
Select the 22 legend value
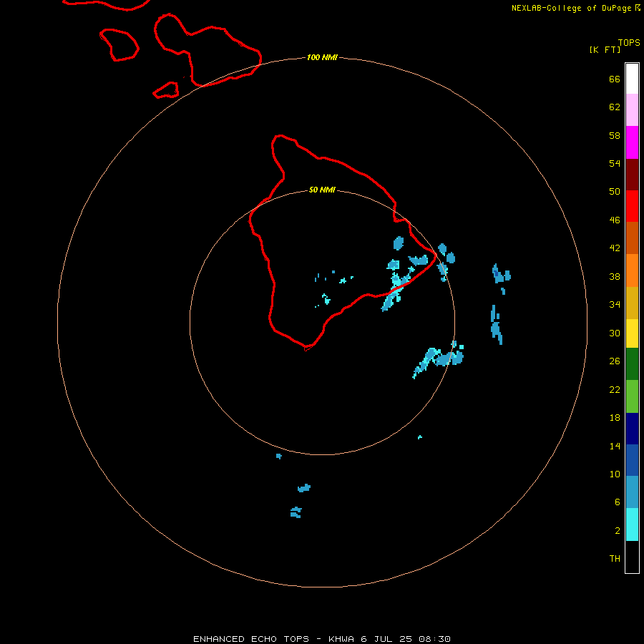pyautogui.click(x=615, y=389)
